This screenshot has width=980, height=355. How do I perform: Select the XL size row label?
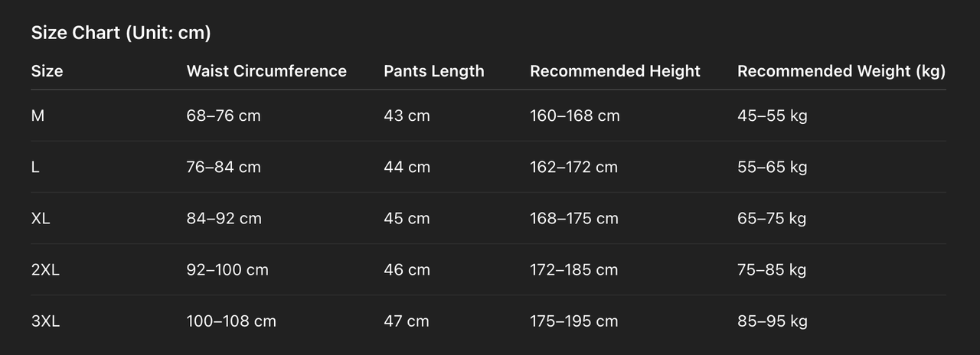tap(41, 218)
